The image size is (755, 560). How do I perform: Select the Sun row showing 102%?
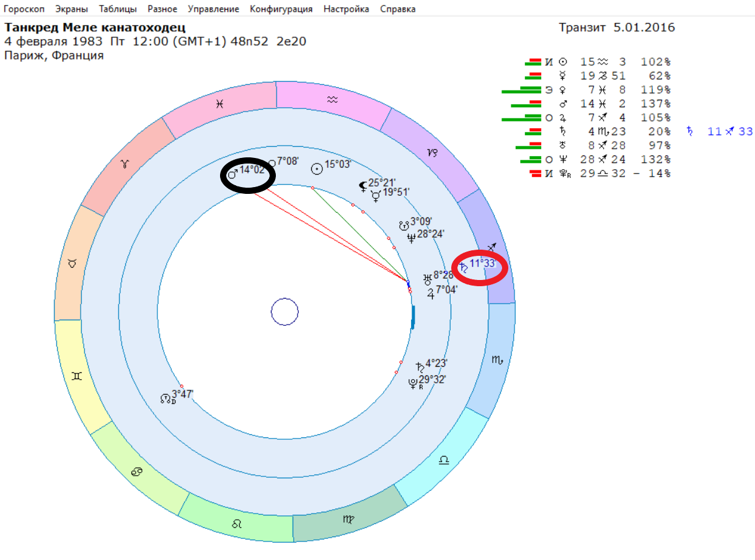597,62
